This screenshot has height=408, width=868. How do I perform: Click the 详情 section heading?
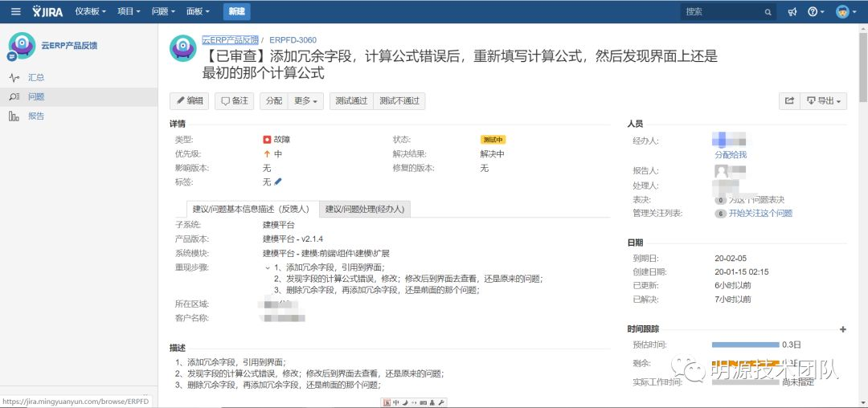pos(178,124)
